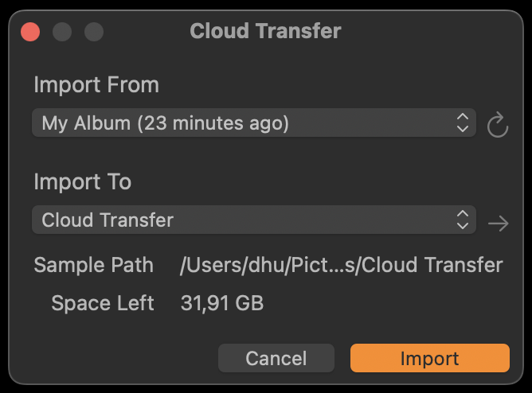The image size is (532, 393).
Task: Open the Cloud Transfer destination dropdown
Action: point(254,220)
